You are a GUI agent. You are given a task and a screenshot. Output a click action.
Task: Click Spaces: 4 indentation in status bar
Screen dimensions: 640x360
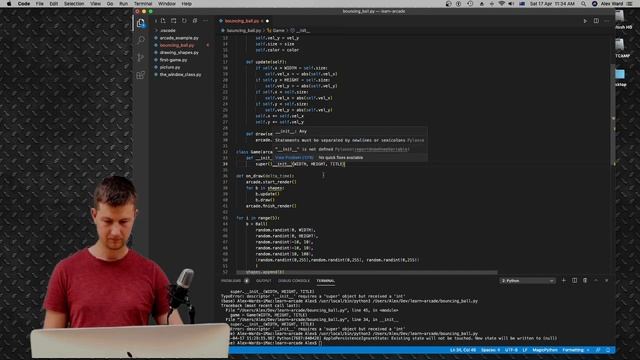tap(490, 350)
